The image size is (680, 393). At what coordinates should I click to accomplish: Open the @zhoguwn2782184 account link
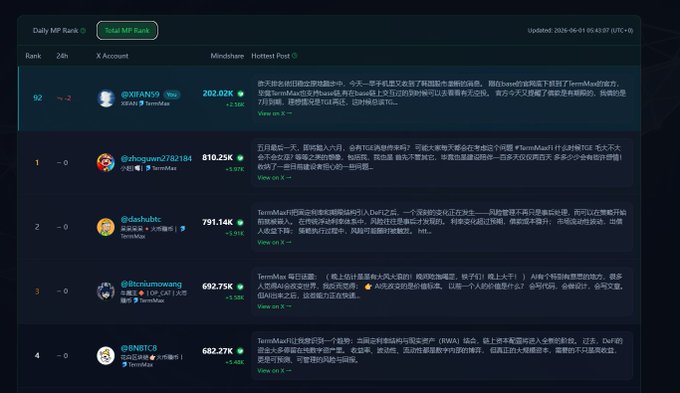pyautogui.click(x=156, y=158)
